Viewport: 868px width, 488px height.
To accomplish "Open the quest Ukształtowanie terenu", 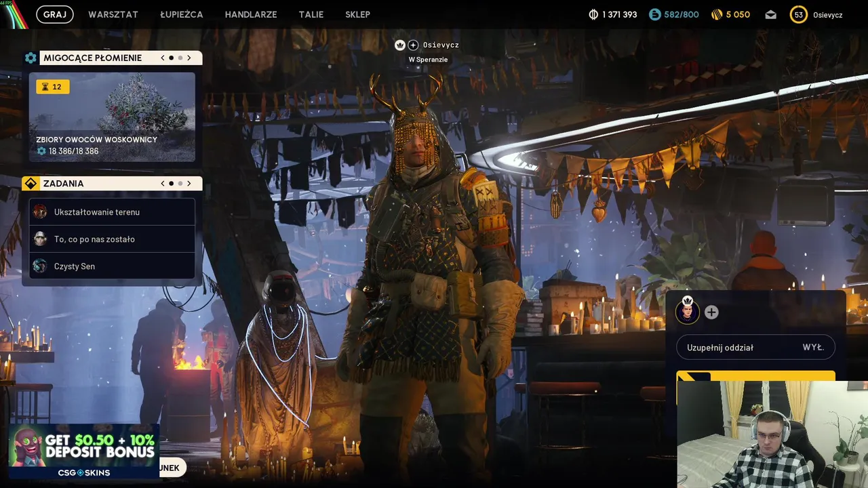I will point(112,212).
